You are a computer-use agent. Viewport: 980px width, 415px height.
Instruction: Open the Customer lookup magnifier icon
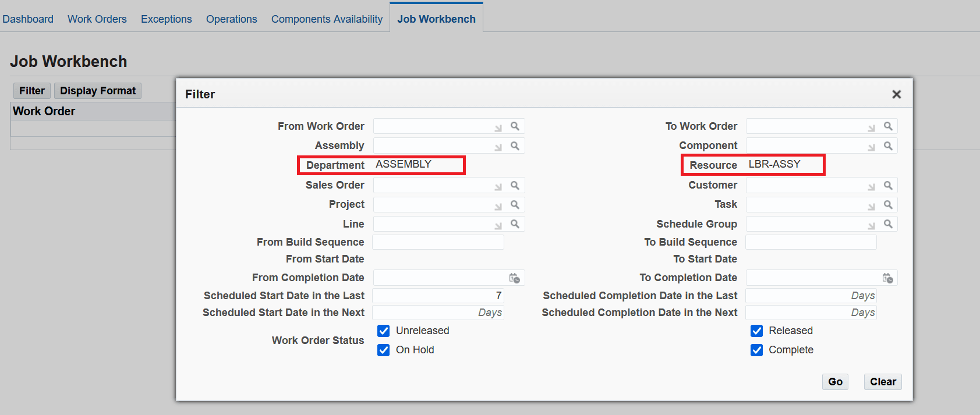point(888,185)
